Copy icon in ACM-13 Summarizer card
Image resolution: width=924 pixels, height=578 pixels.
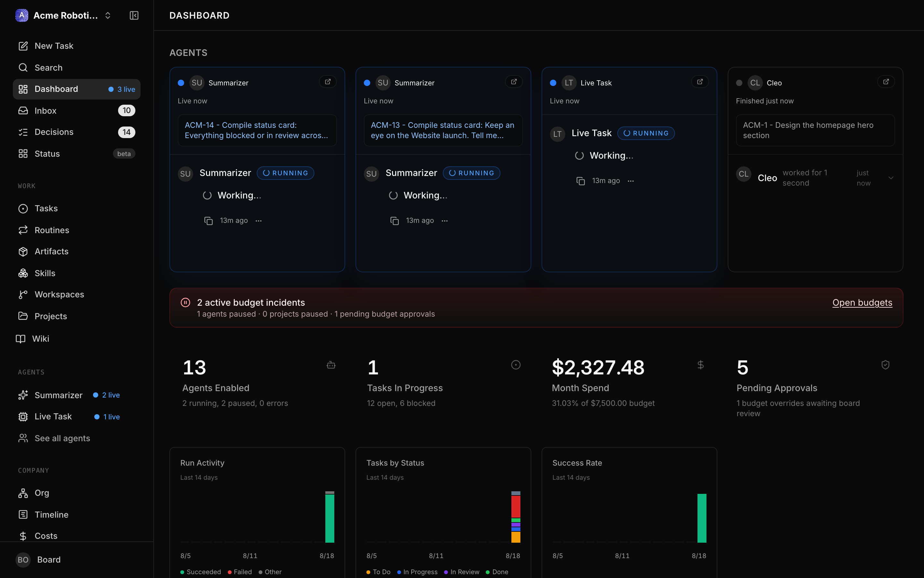[x=394, y=221]
